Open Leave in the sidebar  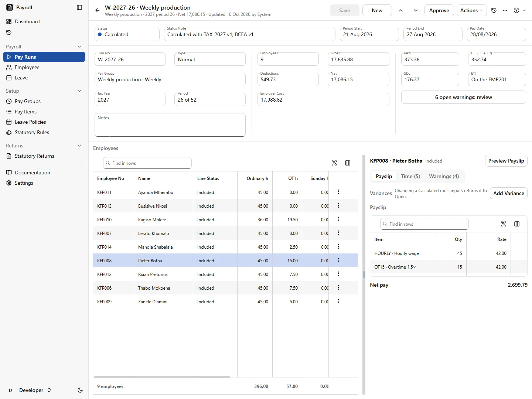point(44,78)
